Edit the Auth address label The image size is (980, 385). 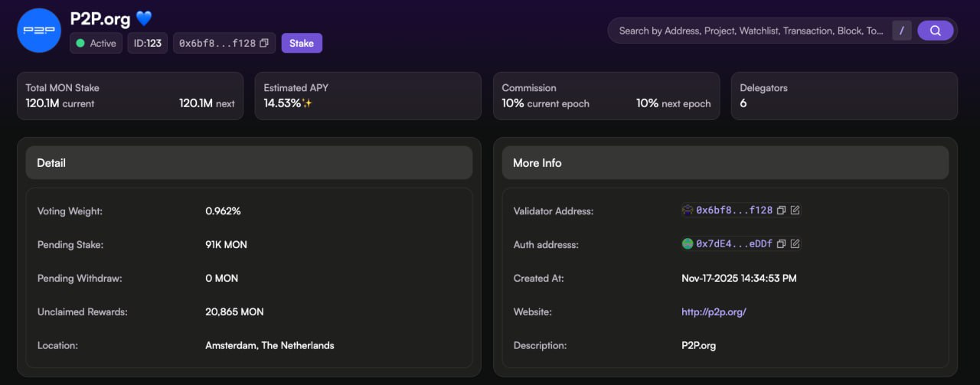coord(795,244)
